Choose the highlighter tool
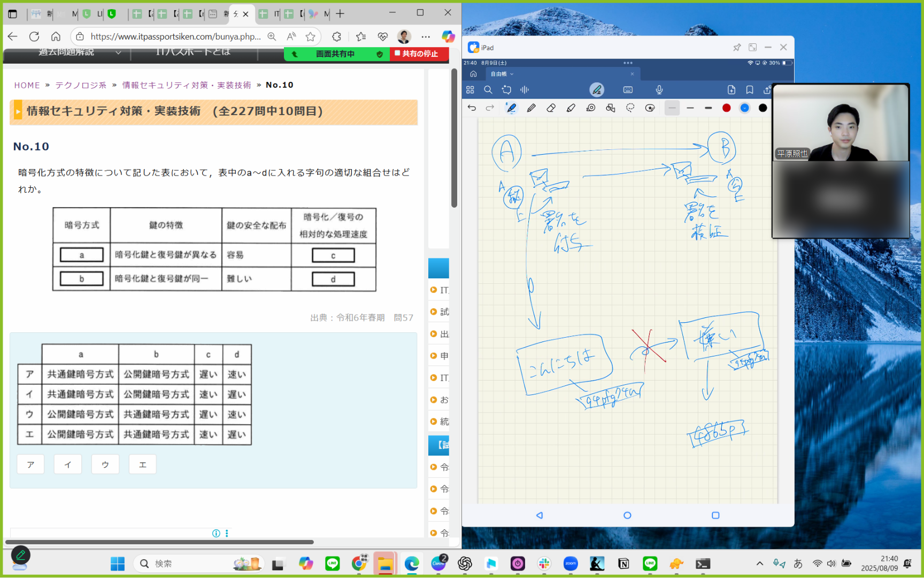Screen dimensions: 924x578 [x=571, y=108]
